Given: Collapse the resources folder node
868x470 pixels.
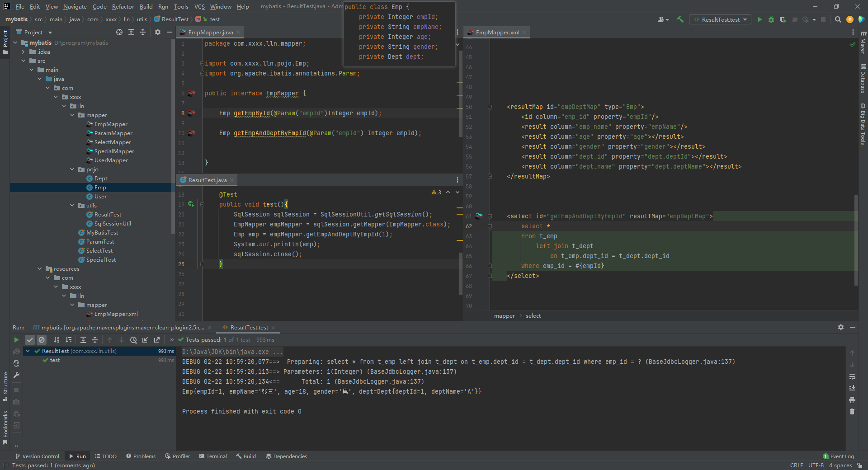Looking at the screenshot, I should click(40, 269).
